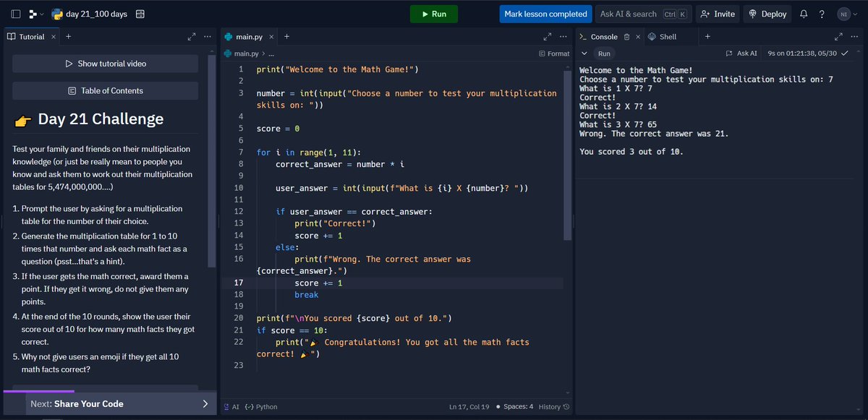Close the Console tab

[x=638, y=37]
